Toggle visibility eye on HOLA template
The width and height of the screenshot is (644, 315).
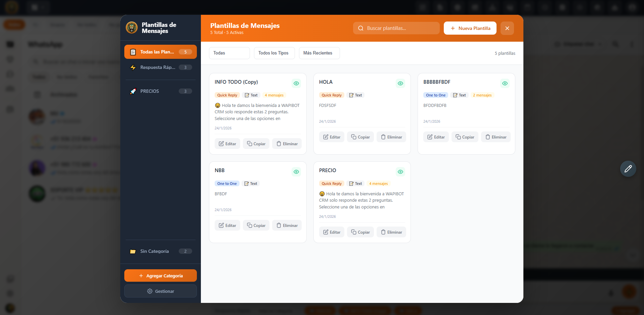point(400,83)
